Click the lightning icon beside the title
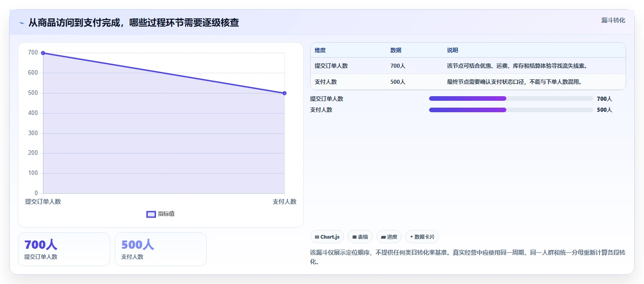Image resolution: width=644 pixels, height=284 pixels. 21,23
